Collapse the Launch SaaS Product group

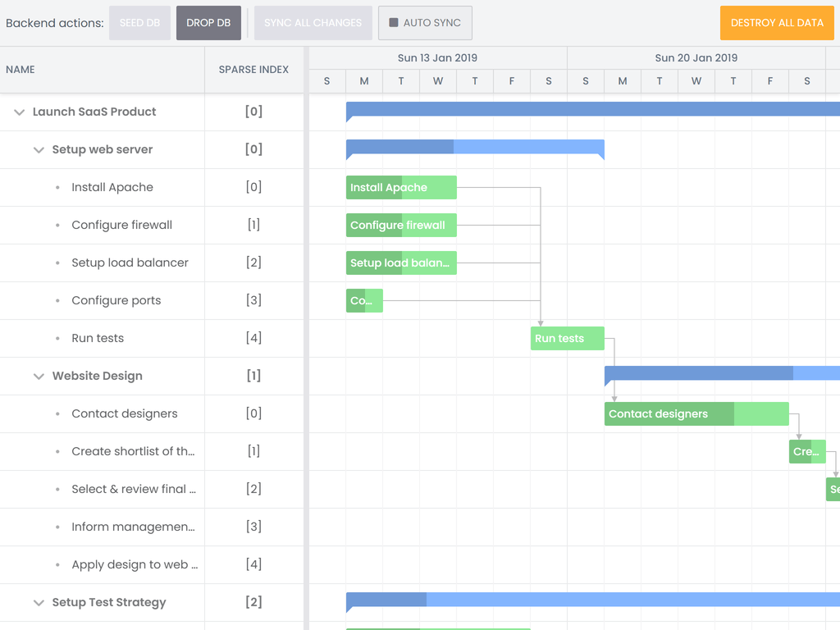pos(19,112)
